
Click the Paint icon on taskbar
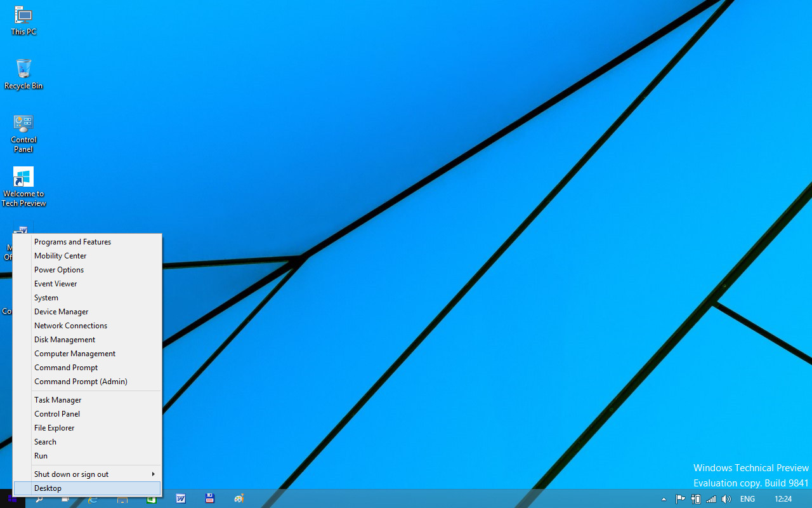[x=239, y=498]
